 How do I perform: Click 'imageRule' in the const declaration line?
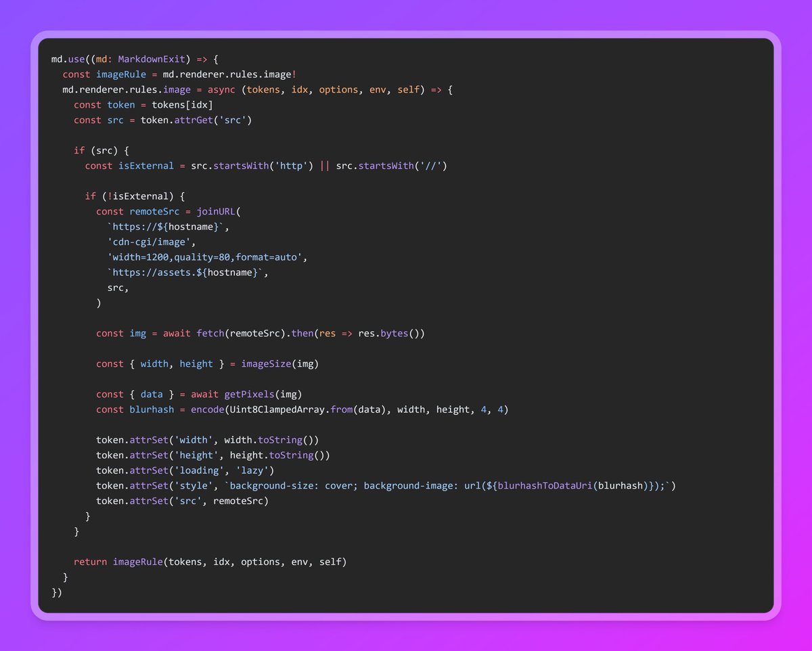(x=121, y=74)
